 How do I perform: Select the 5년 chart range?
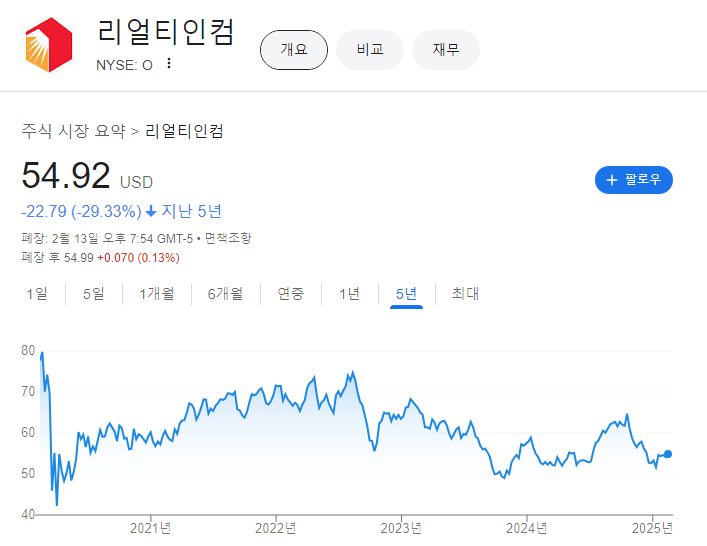tap(406, 294)
